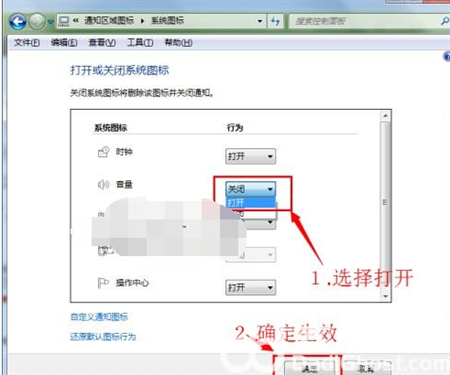Select the 通知区域图标 breadcrumb
The height and width of the screenshot is (375, 450).
(109, 21)
